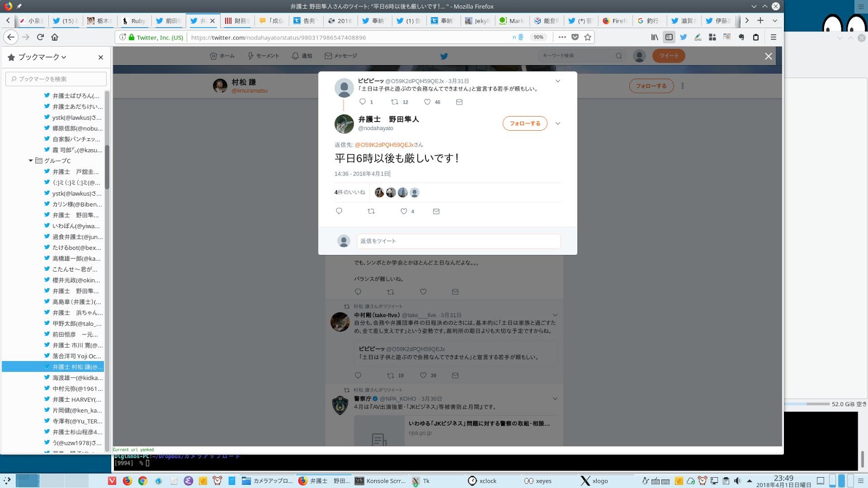
Task: Open the Firefox hamburger menu
Action: 774,37
